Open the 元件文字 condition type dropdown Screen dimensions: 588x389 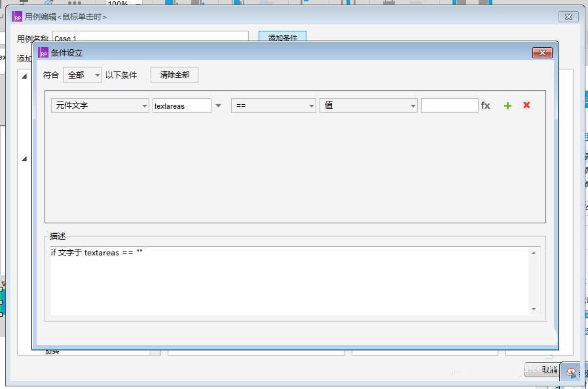point(100,105)
